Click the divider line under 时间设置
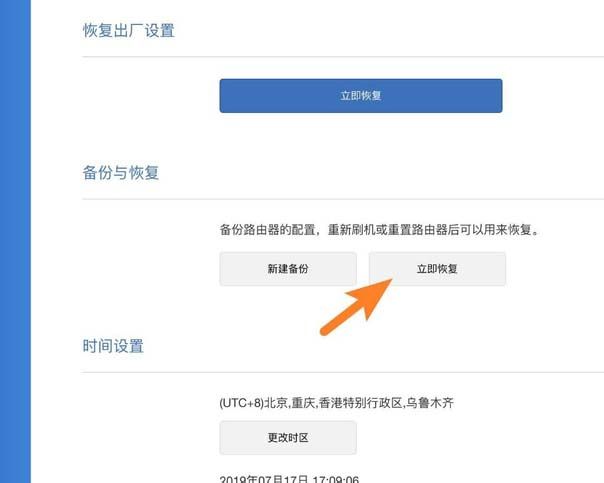Viewport: 604px width, 483px height. [343, 372]
